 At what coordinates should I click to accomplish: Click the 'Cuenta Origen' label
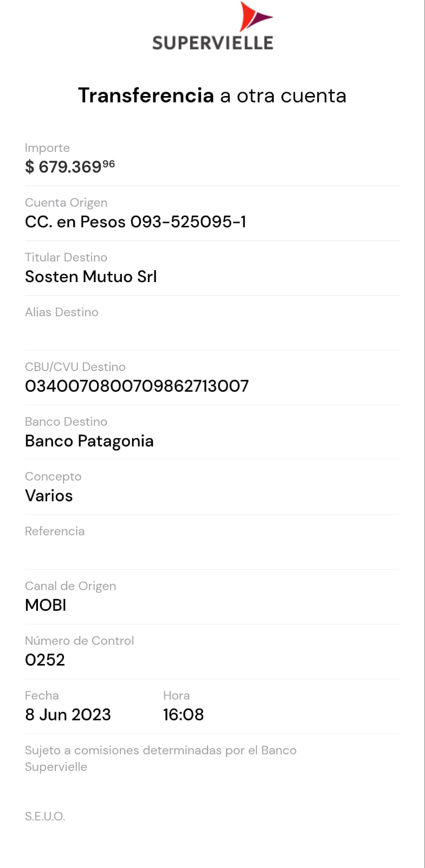click(66, 203)
